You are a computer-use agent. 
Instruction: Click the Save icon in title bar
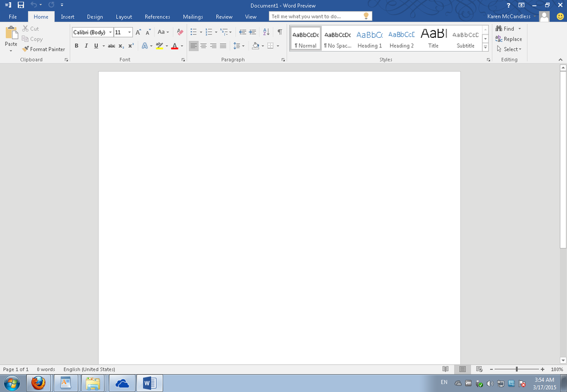tap(21, 5)
